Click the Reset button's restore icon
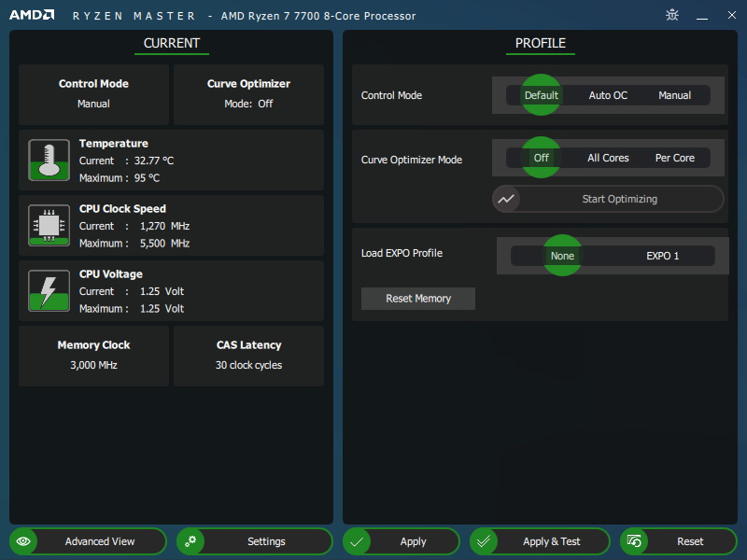Viewport: 747px width, 560px height. pyautogui.click(x=634, y=541)
